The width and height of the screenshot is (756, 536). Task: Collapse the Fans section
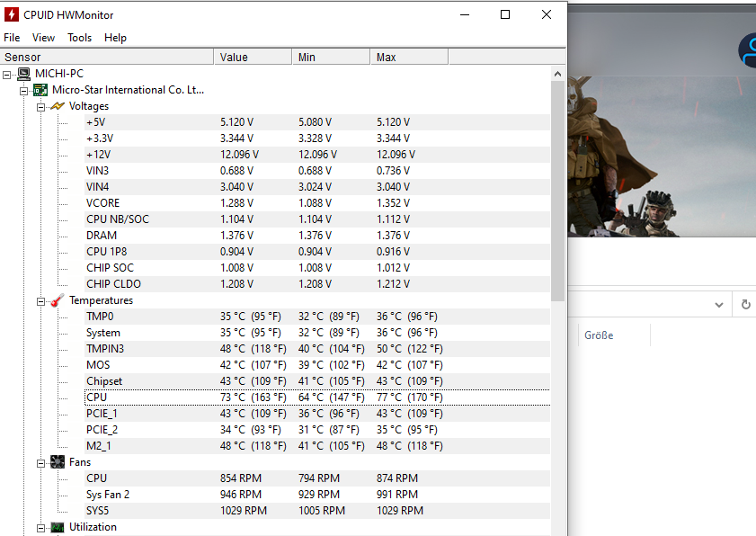click(x=41, y=463)
